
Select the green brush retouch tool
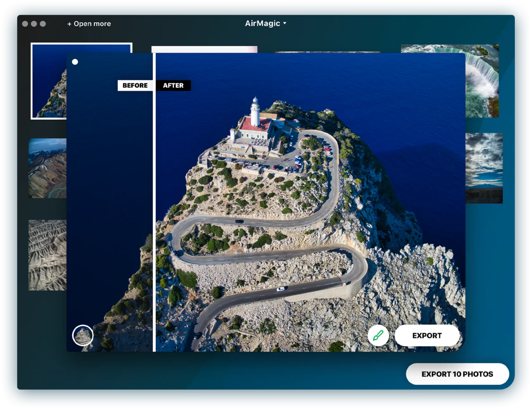tap(379, 336)
